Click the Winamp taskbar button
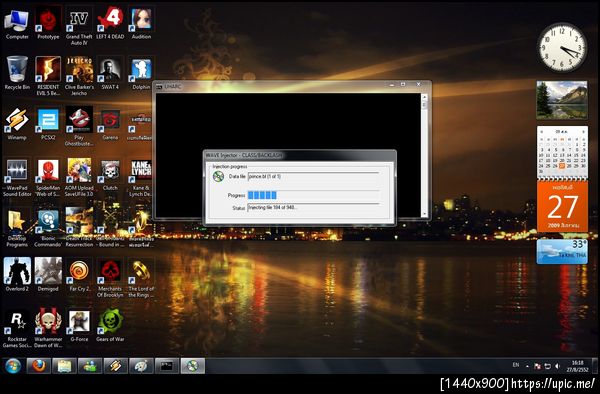 [x=116, y=366]
